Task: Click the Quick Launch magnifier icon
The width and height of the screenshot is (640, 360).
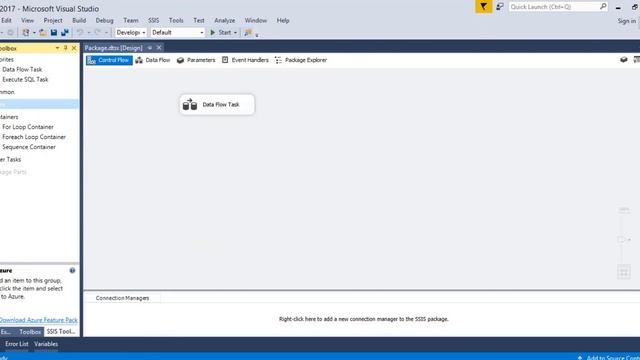Action: (603, 7)
